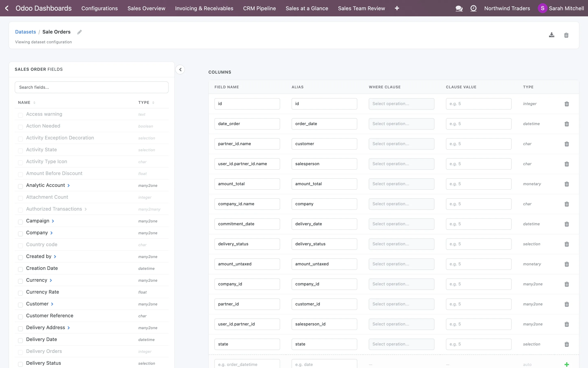
Task: Click the back arrow beside Odoo Dashboards
Action: (x=7, y=8)
